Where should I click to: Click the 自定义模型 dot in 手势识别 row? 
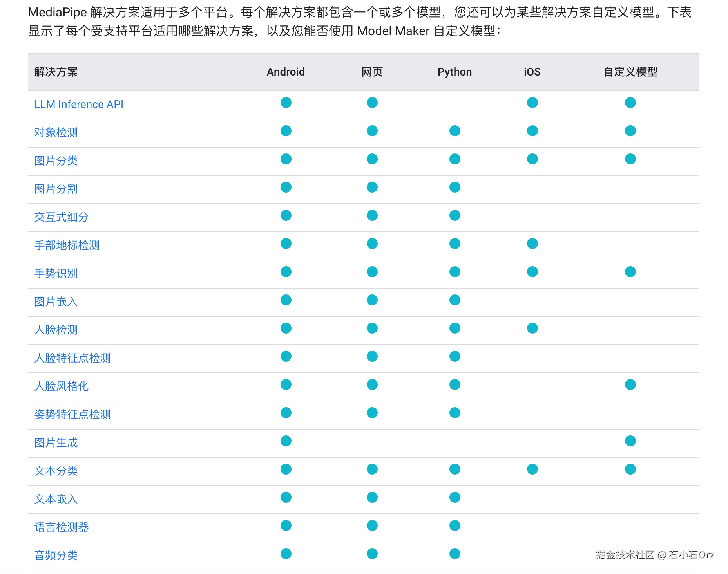tap(630, 272)
